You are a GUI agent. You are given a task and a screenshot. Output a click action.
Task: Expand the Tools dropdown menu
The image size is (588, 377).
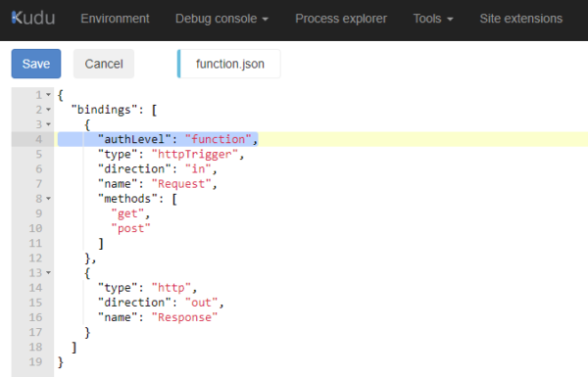[x=433, y=19]
